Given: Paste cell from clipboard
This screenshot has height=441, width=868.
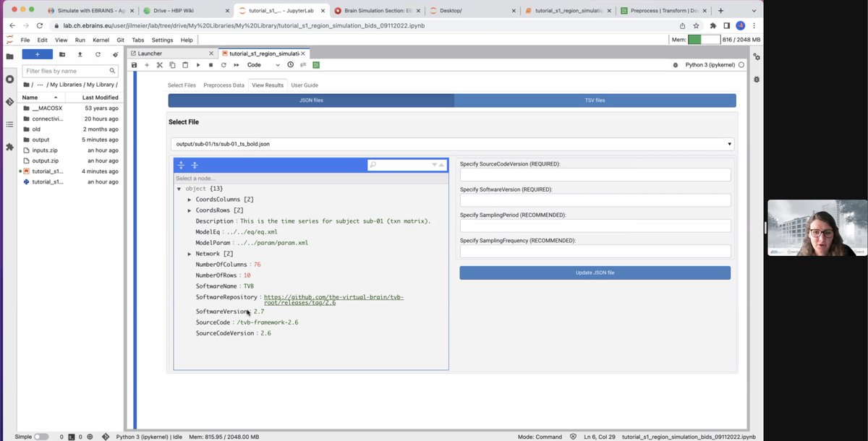Looking at the screenshot, I should (185, 65).
